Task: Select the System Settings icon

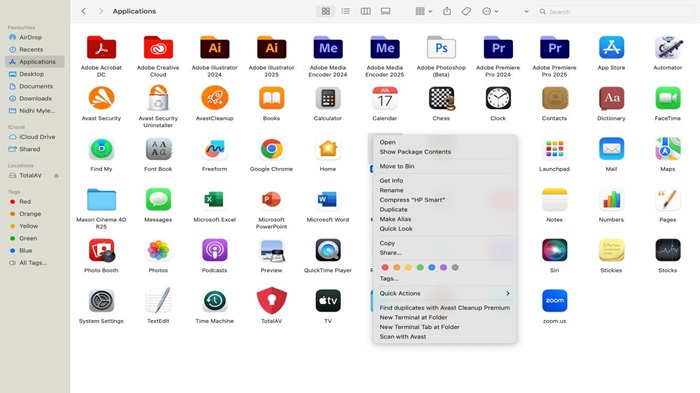Action: coord(101,301)
